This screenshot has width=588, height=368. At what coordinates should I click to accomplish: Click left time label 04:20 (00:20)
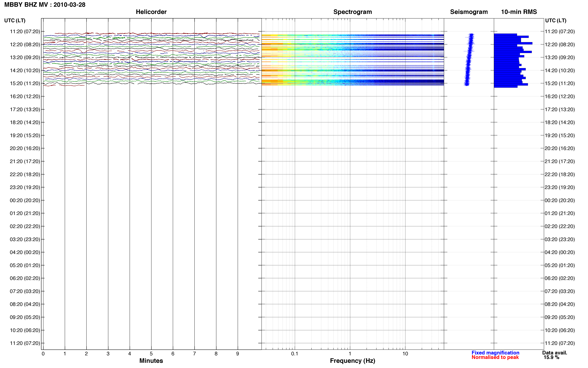pos(25,252)
